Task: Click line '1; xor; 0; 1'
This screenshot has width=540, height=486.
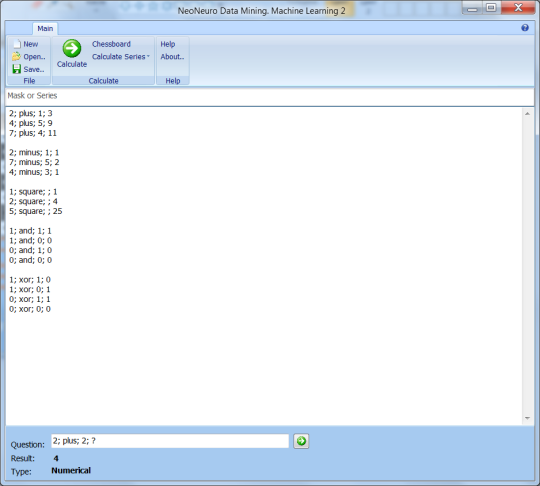Action: click(30, 289)
